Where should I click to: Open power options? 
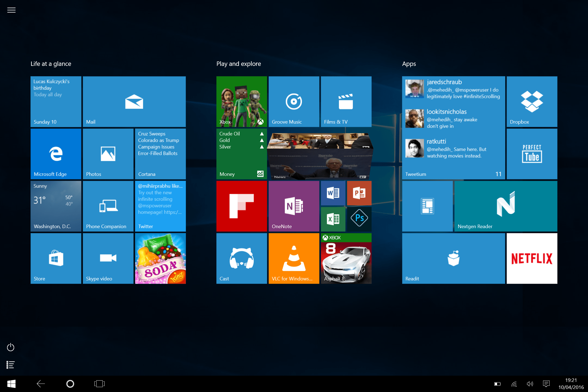click(x=10, y=347)
